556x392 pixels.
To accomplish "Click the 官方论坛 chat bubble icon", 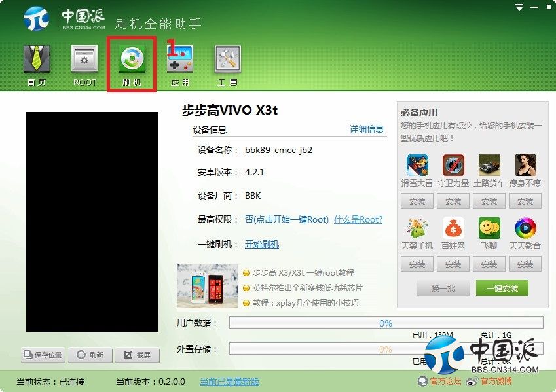I will click(x=423, y=382).
